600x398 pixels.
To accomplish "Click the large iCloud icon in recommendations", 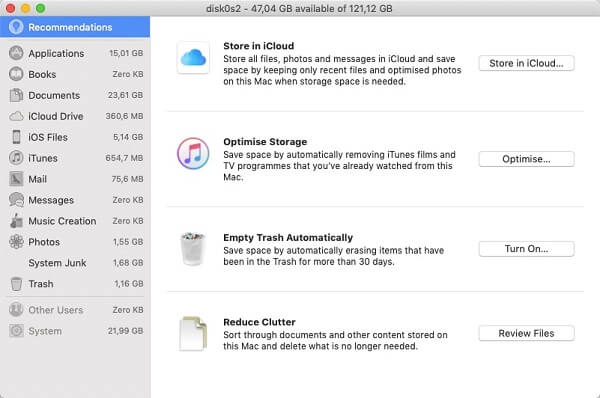I will pos(193,57).
